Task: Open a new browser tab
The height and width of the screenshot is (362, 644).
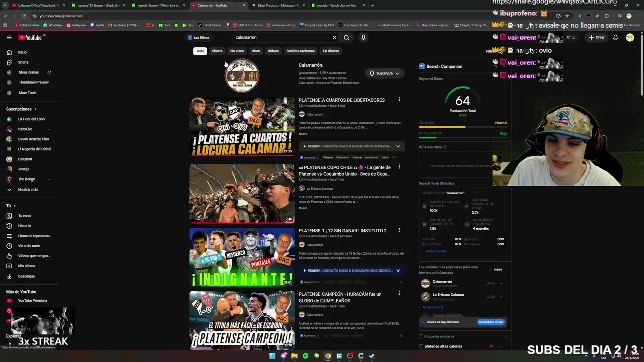Action: pos(372,5)
